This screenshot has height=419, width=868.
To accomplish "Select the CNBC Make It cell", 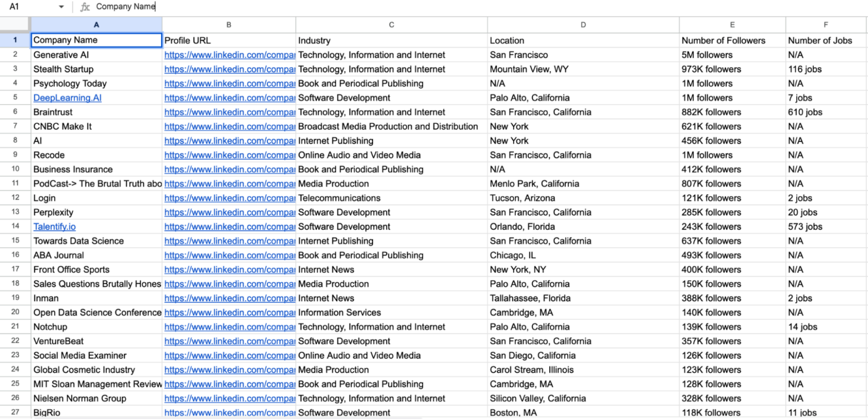I will coord(97,126).
